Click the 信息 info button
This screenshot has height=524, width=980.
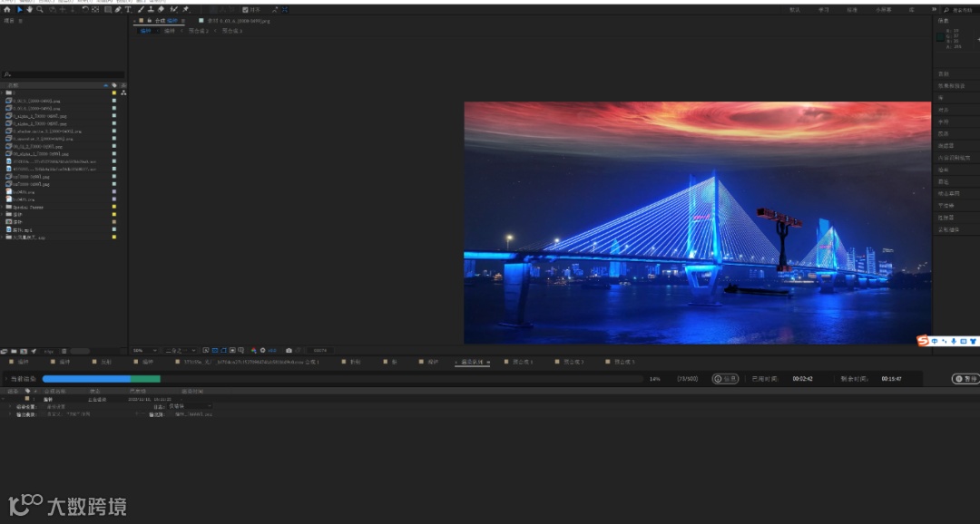(x=726, y=378)
